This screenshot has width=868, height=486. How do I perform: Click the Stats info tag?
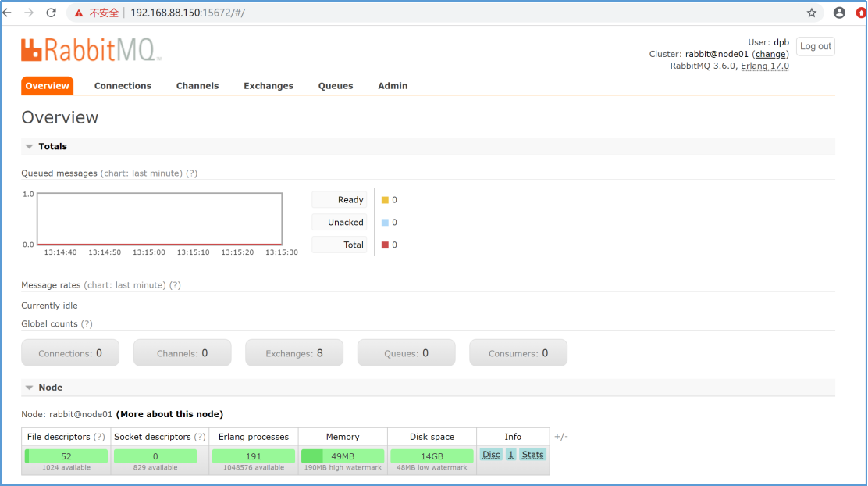pos(532,455)
